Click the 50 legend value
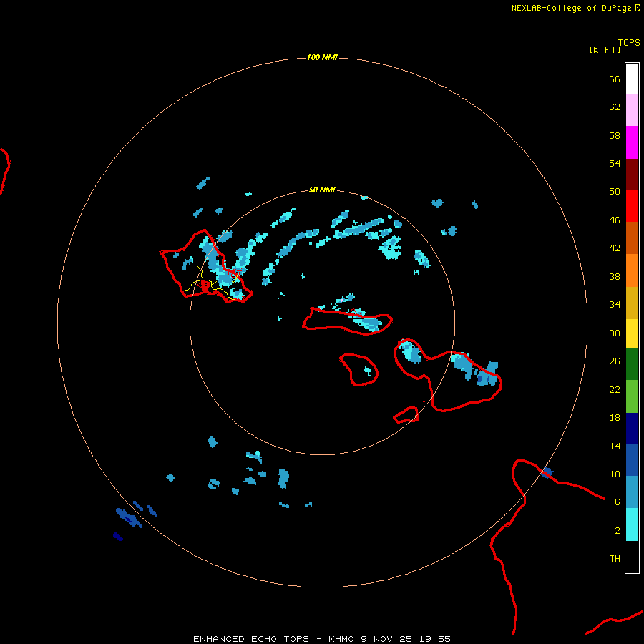Viewport: 644px width, 644px height. pyautogui.click(x=615, y=191)
